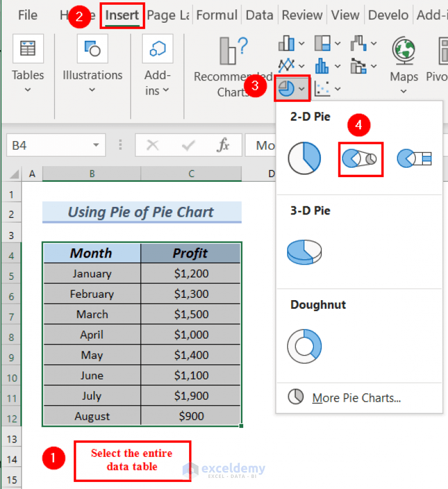The width and height of the screenshot is (448, 489).
Task: Click the Insert Function fx icon
Action: pos(223,145)
